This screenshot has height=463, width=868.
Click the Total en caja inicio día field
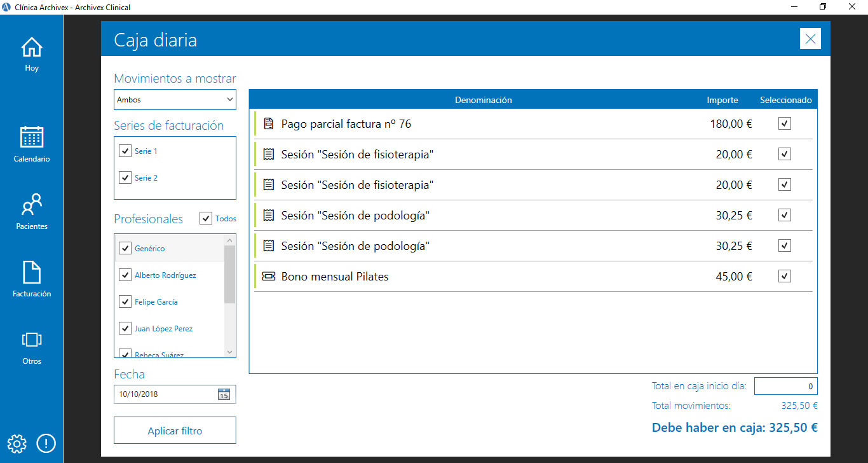[785, 386]
